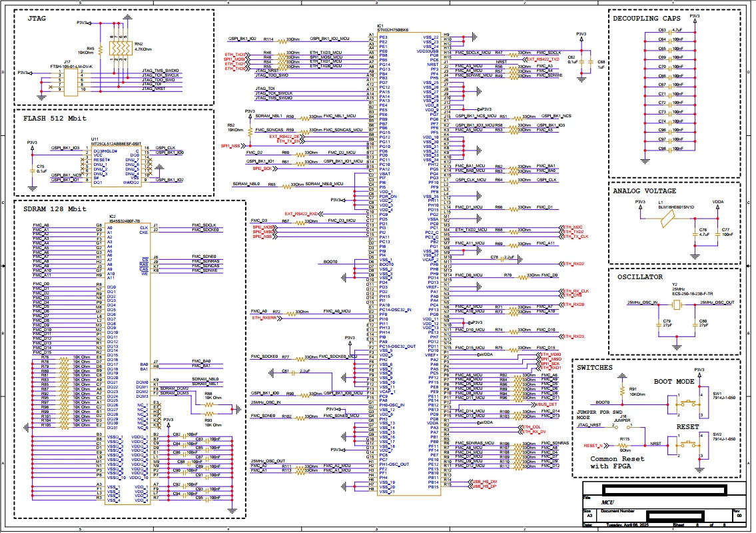Click the SDRAM 128 Mbit title

(55, 209)
